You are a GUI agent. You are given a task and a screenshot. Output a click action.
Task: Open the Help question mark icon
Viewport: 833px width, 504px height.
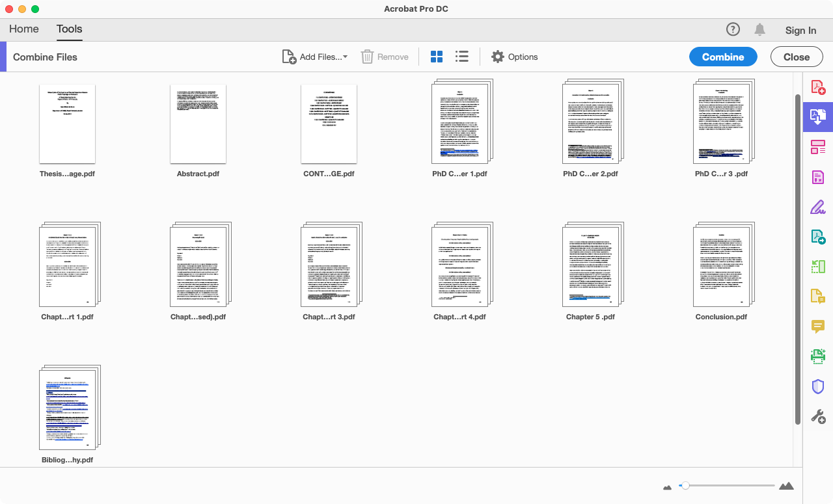(x=733, y=29)
